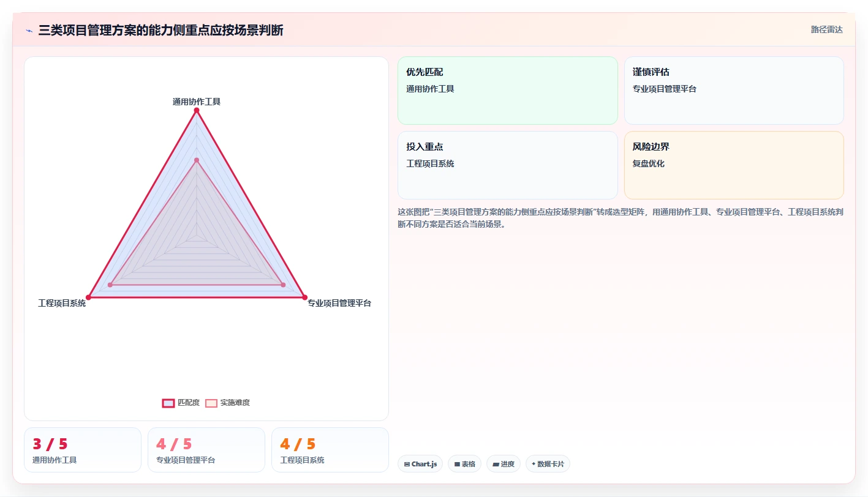868x497 pixels.
Task: Click 工程项目系统 text in 投入重点 card
Action: pyautogui.click(x=431, y=163)
